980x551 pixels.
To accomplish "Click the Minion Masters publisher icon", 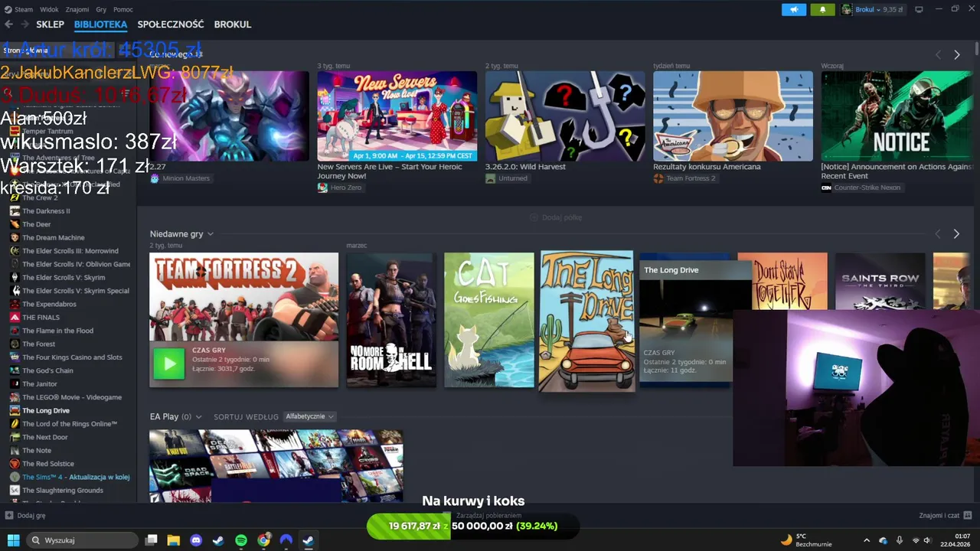I will pos(155,178).
